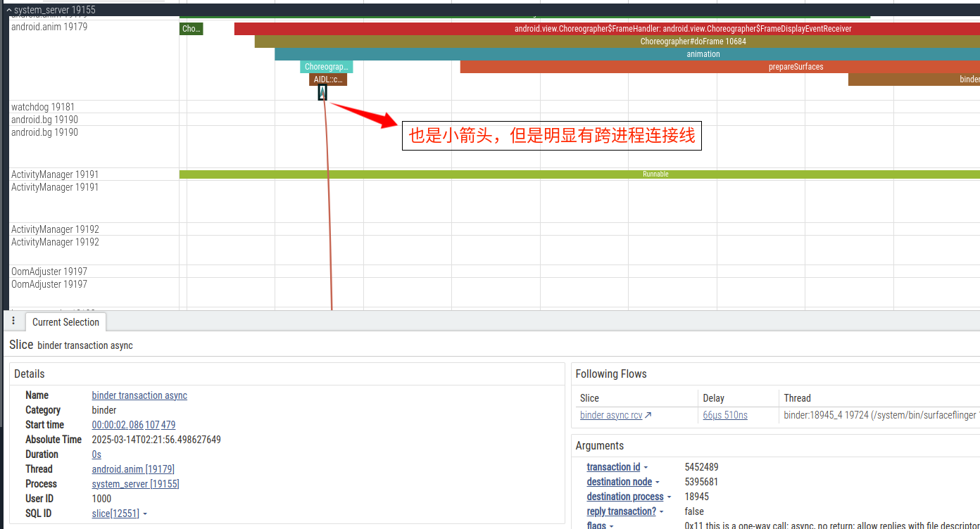Click the Arguments section heading
Image resolution: width=980 pixels, height=529 pixels.
pos(600,446)
